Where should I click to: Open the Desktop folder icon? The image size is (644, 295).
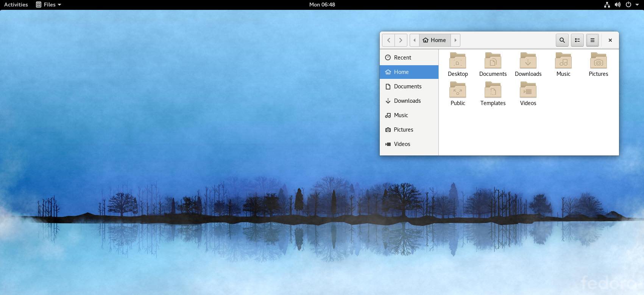tap(458, 61)
